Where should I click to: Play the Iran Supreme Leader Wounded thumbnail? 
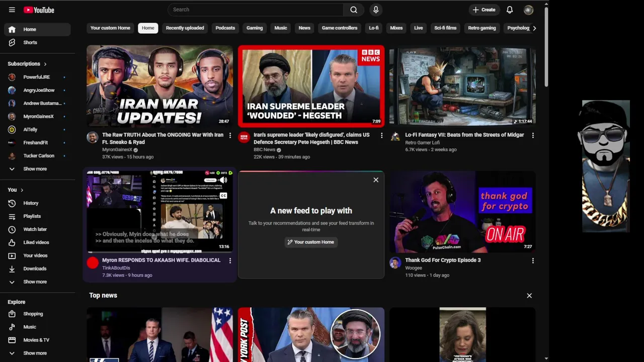click(x=311, y=86)
